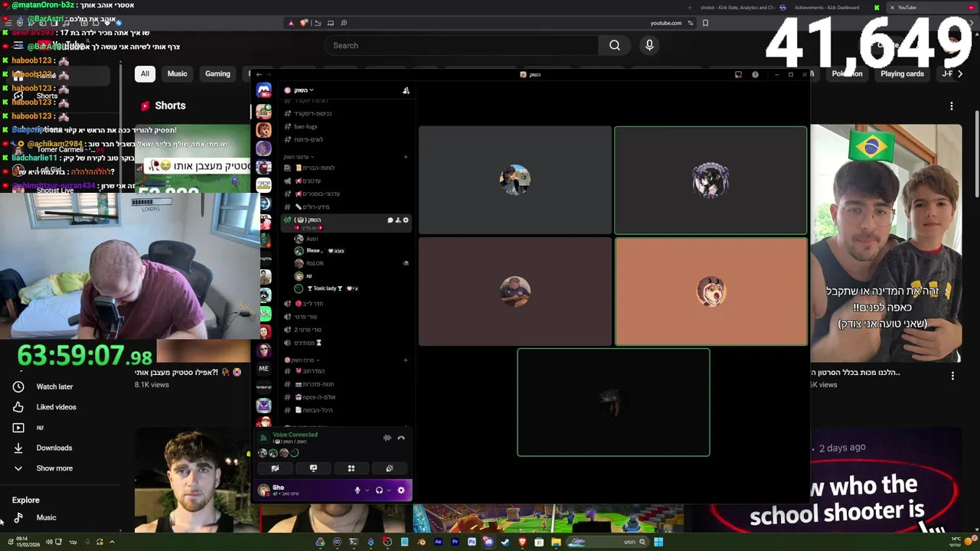Open Liked videos in YouTube sidebar
The image size is (980, 551).
[56, 407]
